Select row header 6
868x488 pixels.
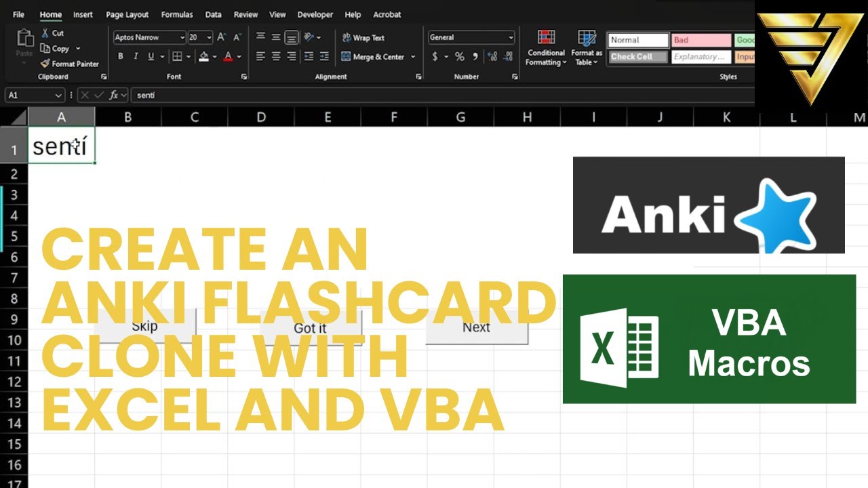[14, 258]
